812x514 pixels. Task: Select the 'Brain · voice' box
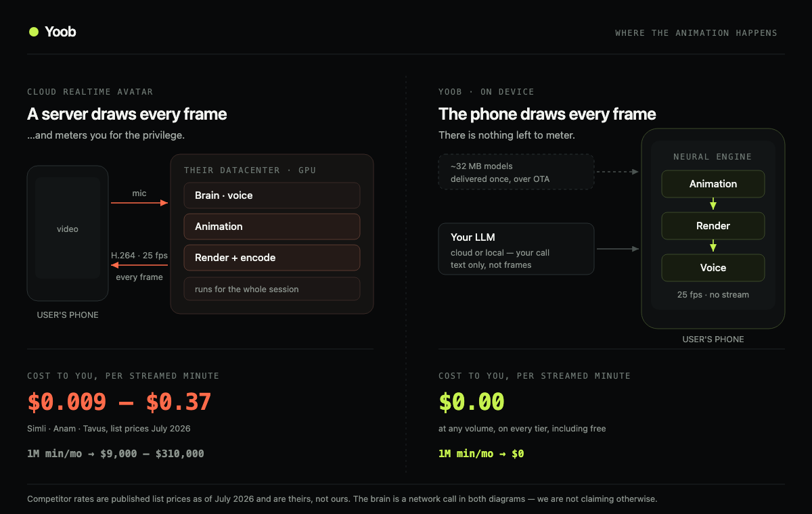pyautogui.click(x=272, y=195)
